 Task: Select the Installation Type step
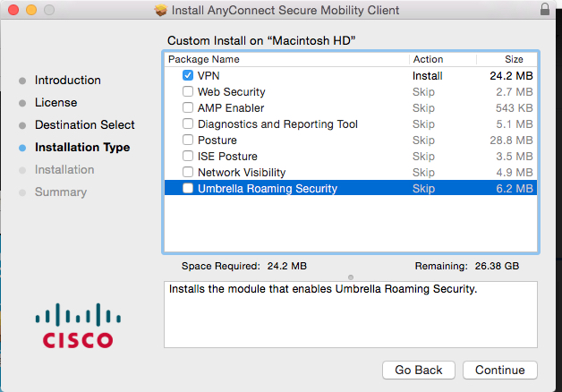82,148
